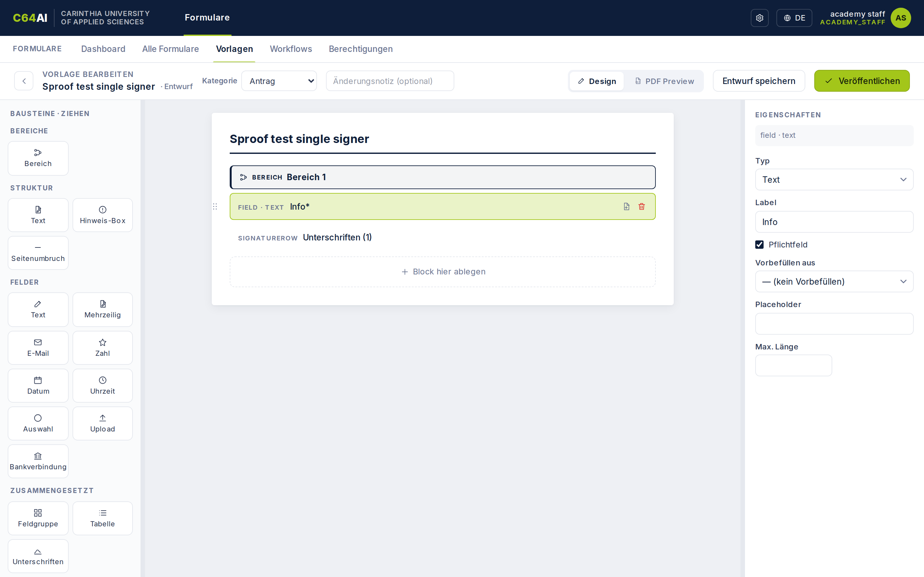Choose the Hinweis-Box block

(x=103, y=215)
